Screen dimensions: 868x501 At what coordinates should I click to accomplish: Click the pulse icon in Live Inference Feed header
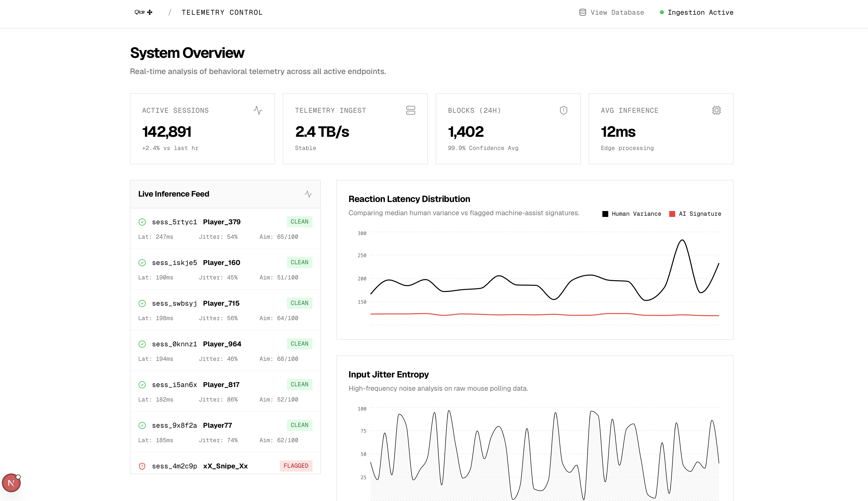(308, 194)
